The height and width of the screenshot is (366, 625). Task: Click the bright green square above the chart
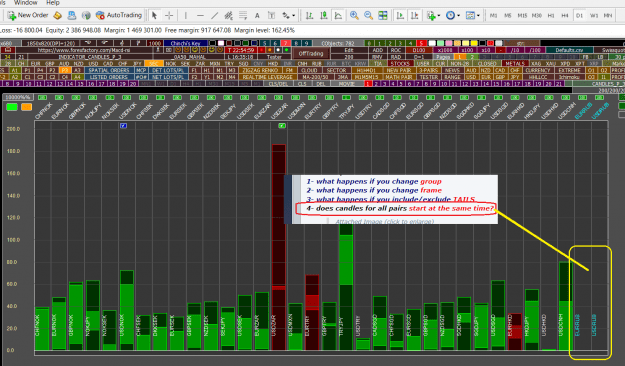12,107
